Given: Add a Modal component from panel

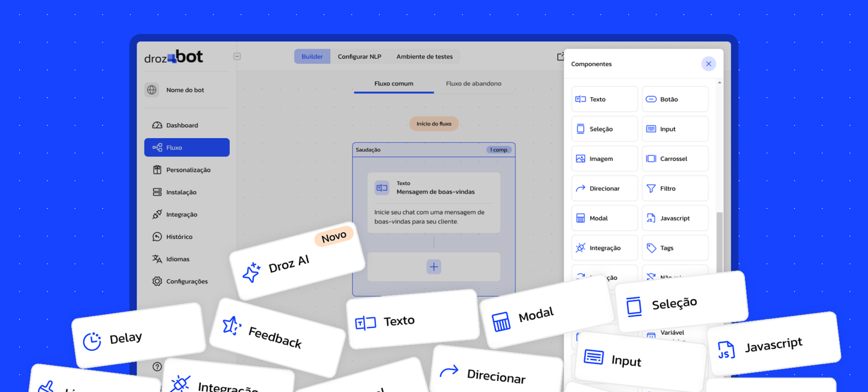Looking at the screenshot, I should pos(605,218).
